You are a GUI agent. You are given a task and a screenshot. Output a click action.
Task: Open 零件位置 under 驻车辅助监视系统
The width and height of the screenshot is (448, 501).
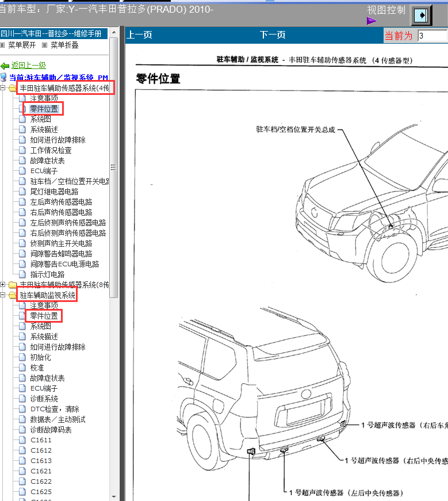coord(44,316)
